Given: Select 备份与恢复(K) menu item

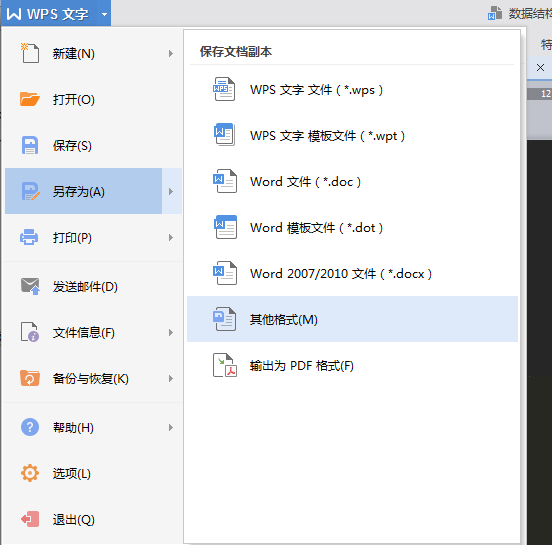Looking at the screenshot, I should point(93,378).
